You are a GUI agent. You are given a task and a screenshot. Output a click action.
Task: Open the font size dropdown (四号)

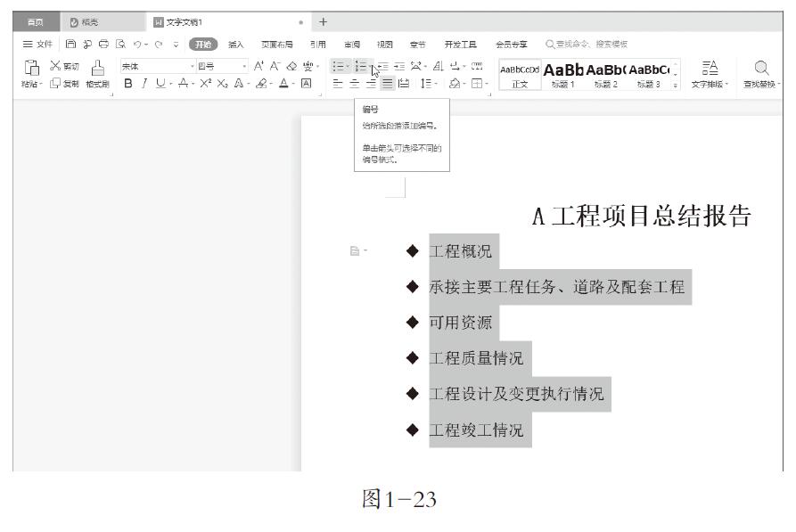[x=244, y=67]
